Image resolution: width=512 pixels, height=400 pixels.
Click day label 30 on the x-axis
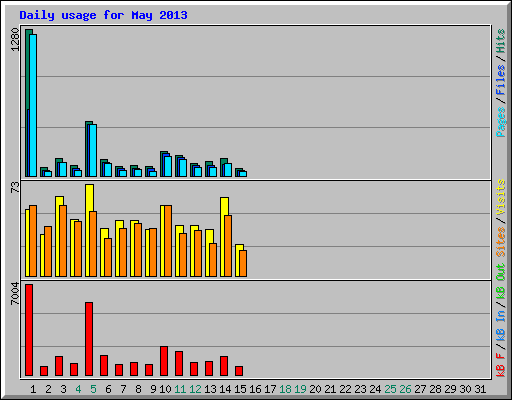[465, 389]
